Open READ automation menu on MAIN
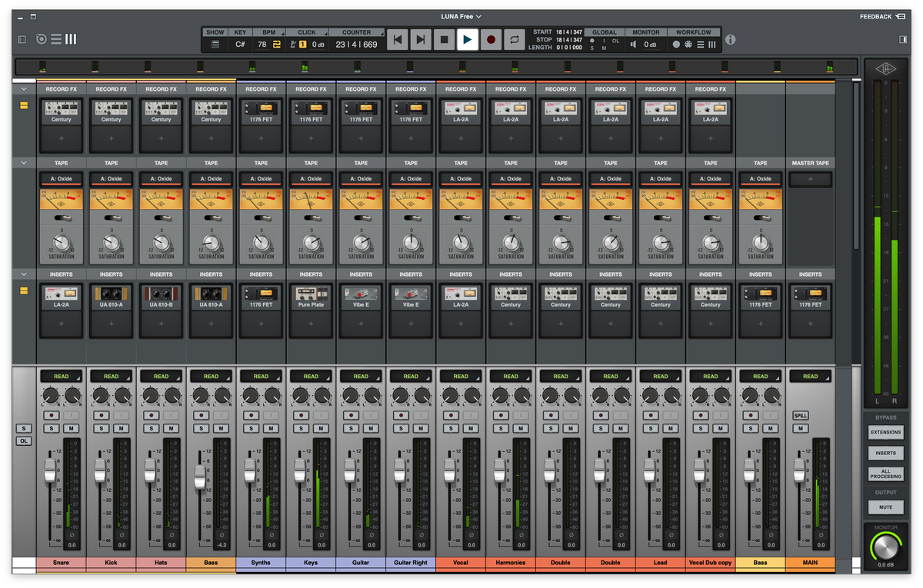The image size is (923, 588). 811,377
